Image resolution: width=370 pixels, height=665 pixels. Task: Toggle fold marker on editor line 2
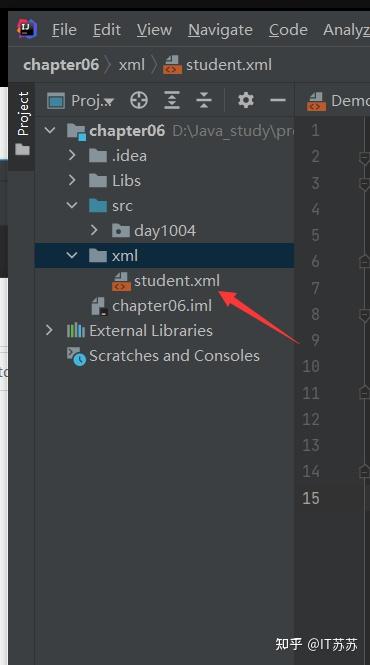(364, 158)
